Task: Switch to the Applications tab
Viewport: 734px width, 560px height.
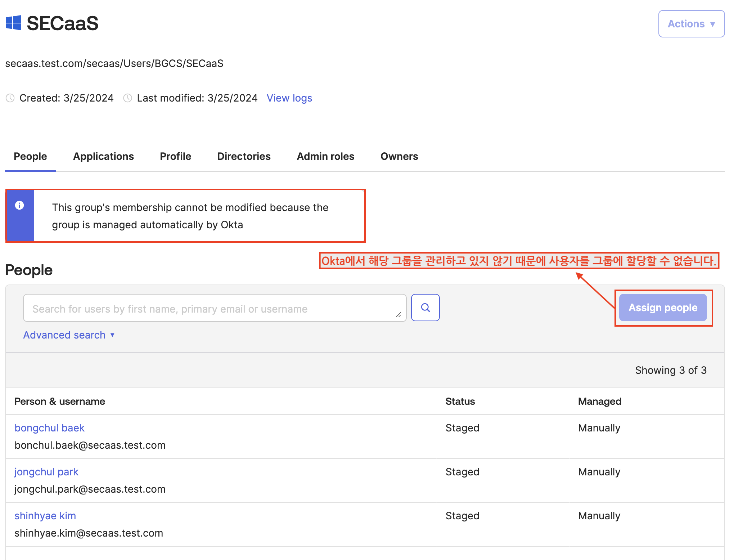Action: click(x=103, y=156)
